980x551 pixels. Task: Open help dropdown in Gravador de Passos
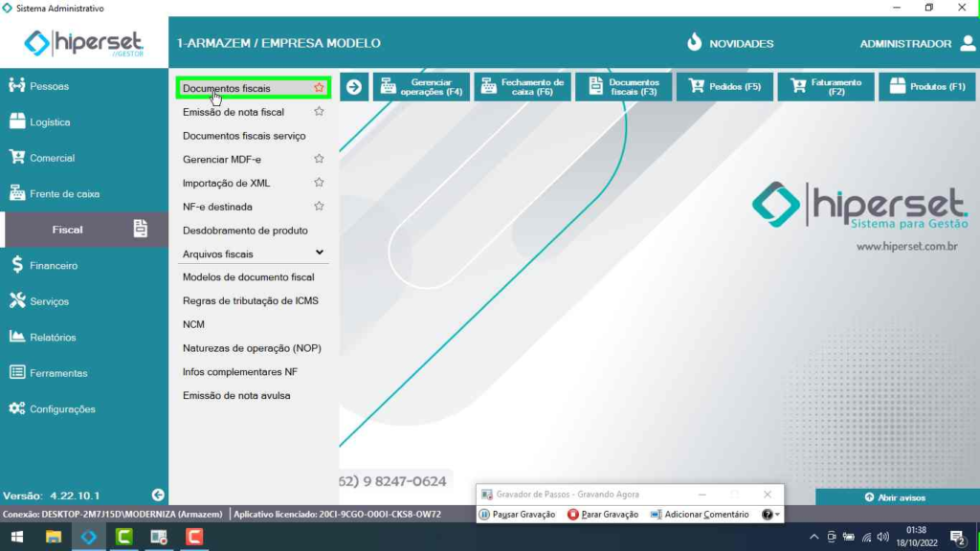770,515
